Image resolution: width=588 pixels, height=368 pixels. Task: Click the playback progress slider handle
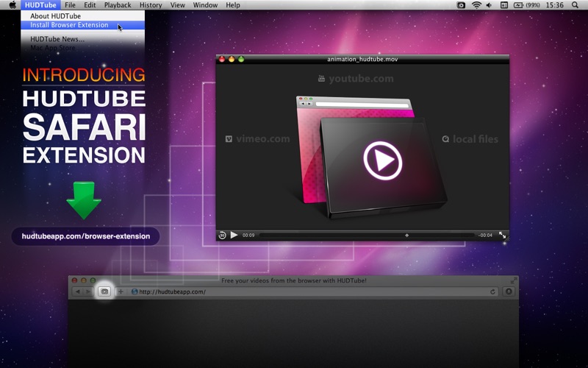click(407, 236)
